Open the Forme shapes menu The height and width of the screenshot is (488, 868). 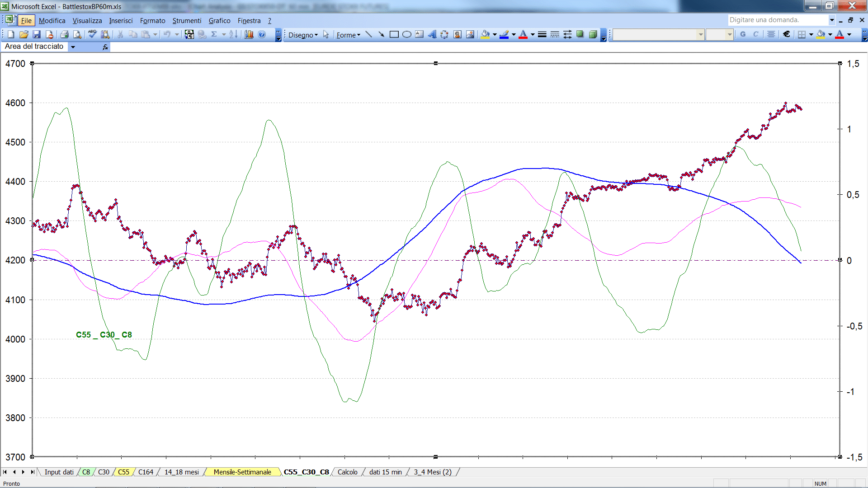tap(348, 35)
